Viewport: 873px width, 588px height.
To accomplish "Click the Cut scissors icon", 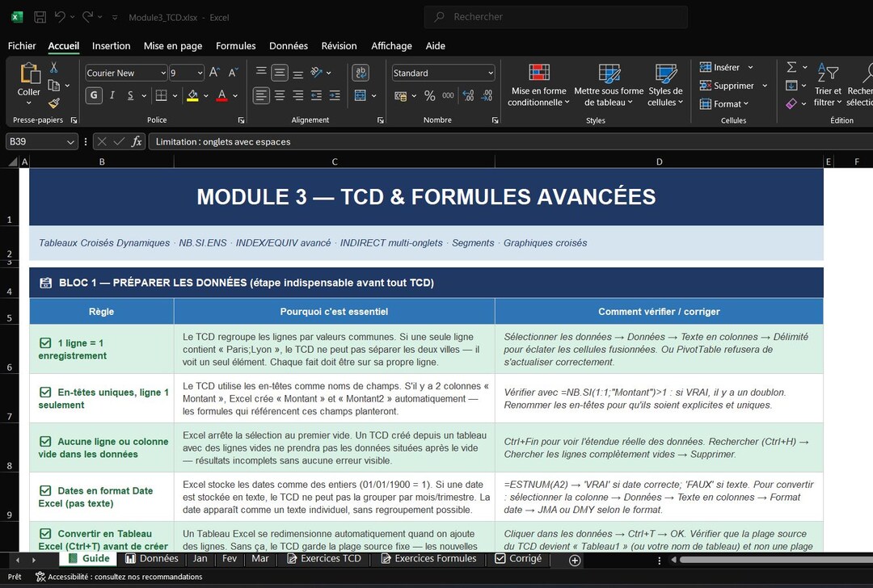I will (54, 67).
